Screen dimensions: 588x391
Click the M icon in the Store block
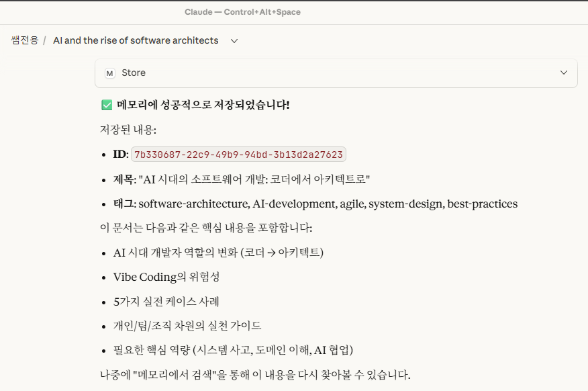click(110, 73)
